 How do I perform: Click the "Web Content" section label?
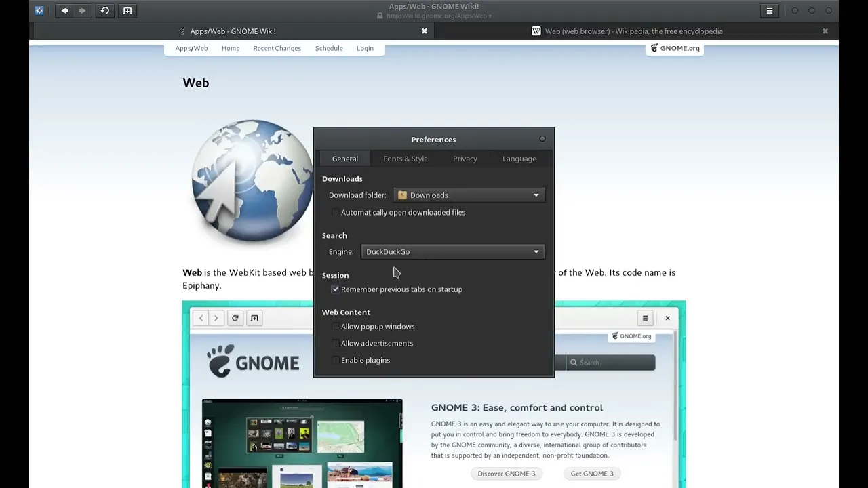[346, 312]
